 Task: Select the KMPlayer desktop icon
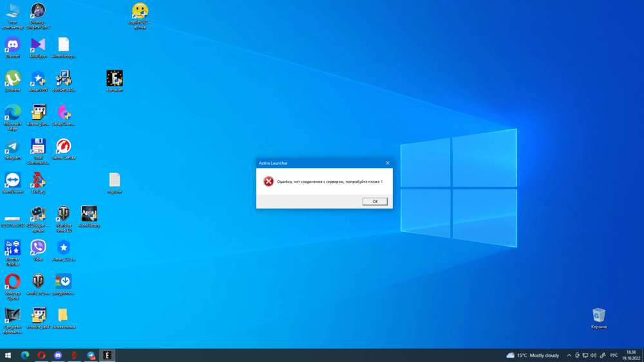[x=38, y=45]
